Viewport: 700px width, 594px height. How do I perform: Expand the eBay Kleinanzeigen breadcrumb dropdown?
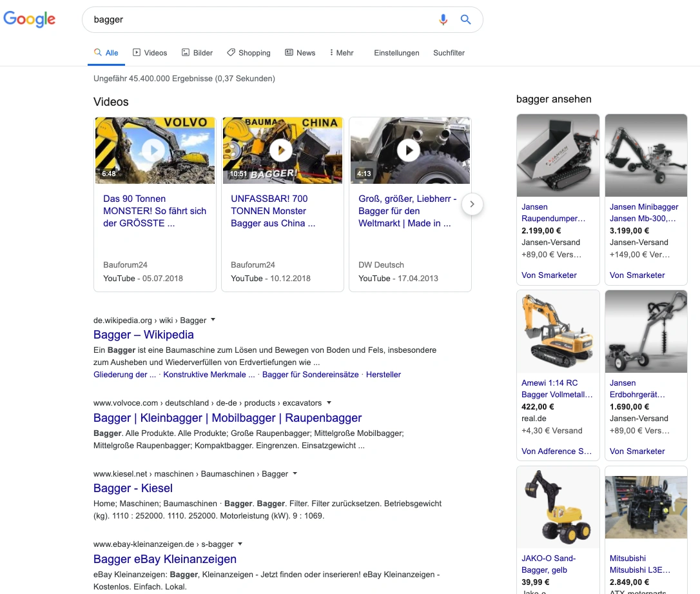pyautogui.click(x=240, y=544)
